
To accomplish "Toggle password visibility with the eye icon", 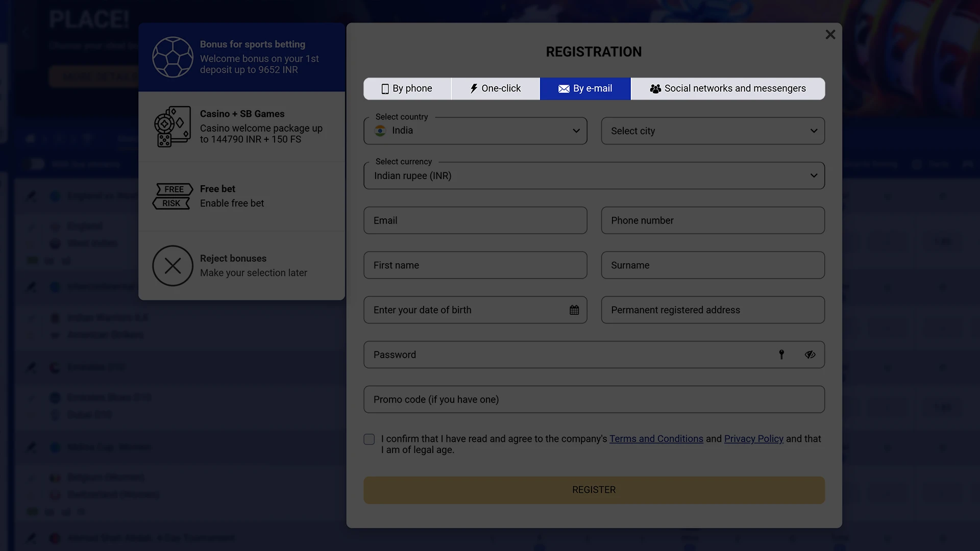I will pyautogui.click(x=811, y=354).
